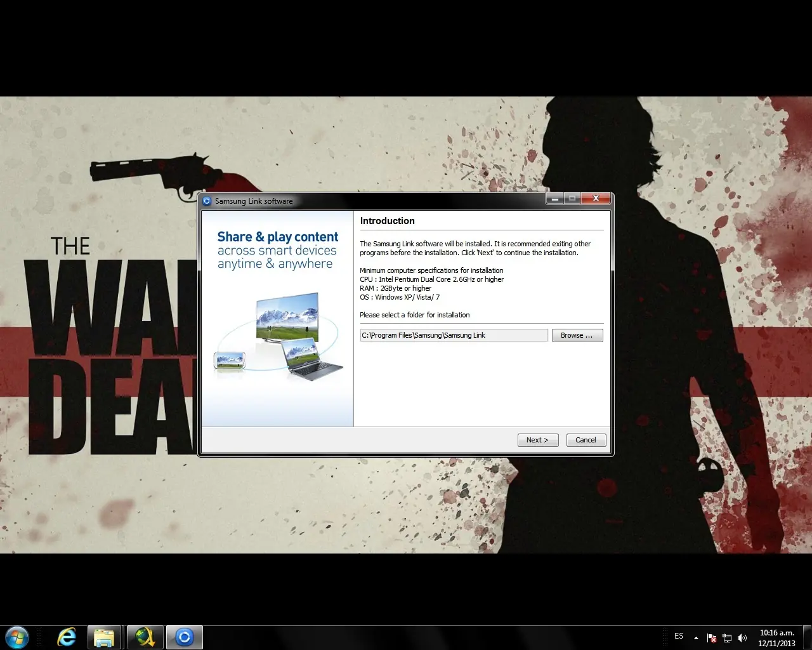
Task: Click the "Minimum computer specifications for installation" line
Action: pos(431,270)
